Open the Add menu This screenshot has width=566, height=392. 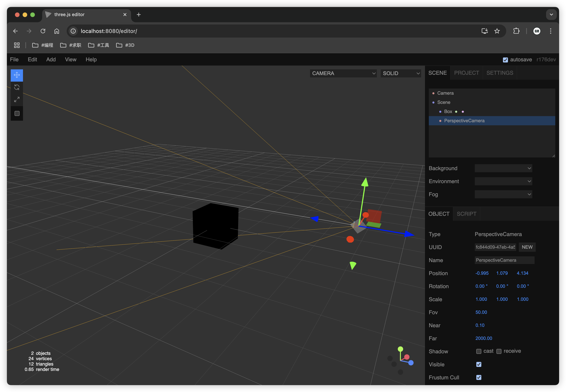click(x=51, y=59)
